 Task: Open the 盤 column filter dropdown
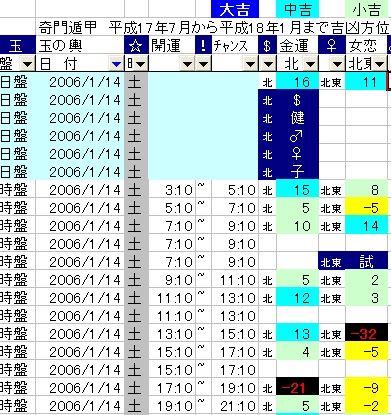pos(28,63)
